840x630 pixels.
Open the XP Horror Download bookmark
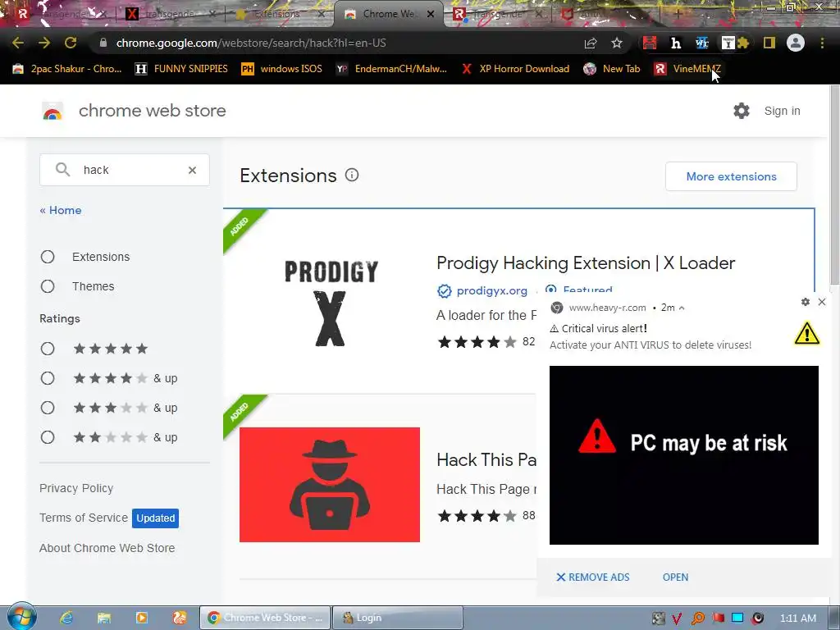tap(515, 69)
